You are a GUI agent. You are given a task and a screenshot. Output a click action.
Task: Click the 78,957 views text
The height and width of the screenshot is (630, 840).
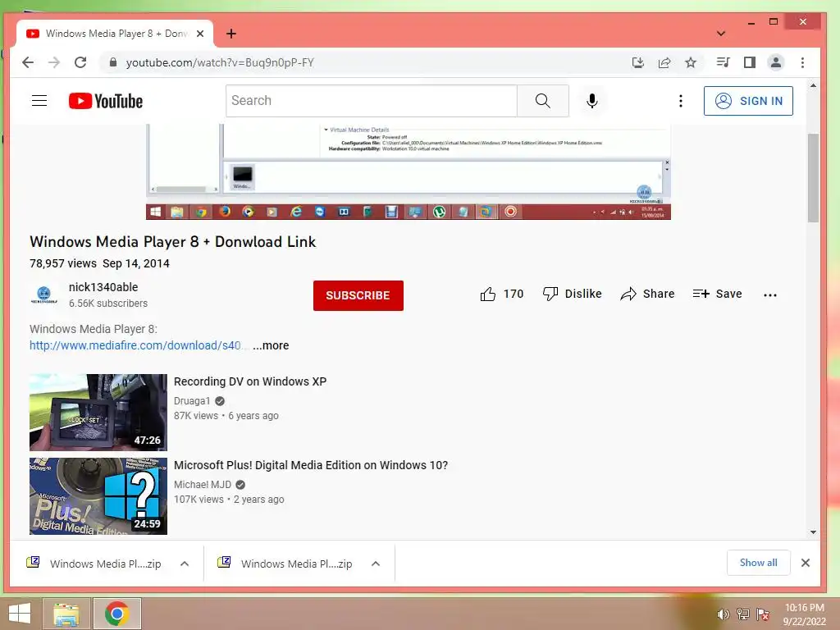pyautogui.click(x=63, y=263)
